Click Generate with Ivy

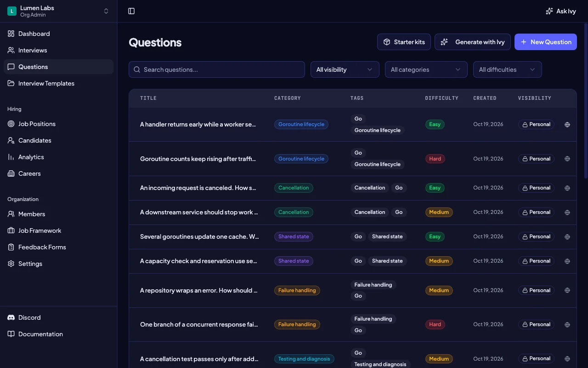473,42
